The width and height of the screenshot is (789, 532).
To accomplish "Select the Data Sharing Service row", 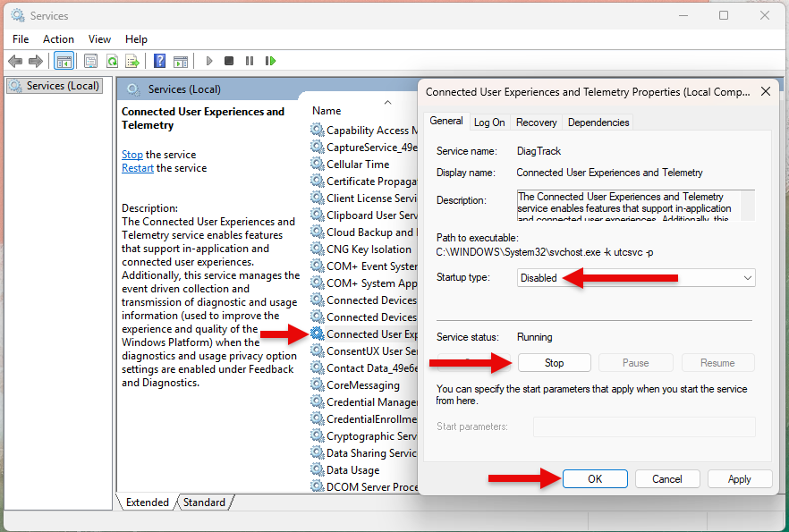I will (364, 453).
